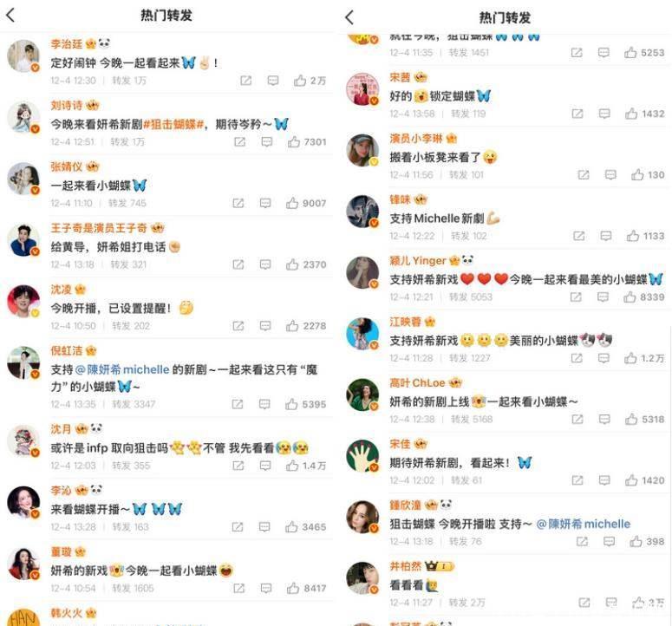
Task: Open the @陳妍希 michelle mention in 鍾欣潼's post
Action: (x=584, y=524)
